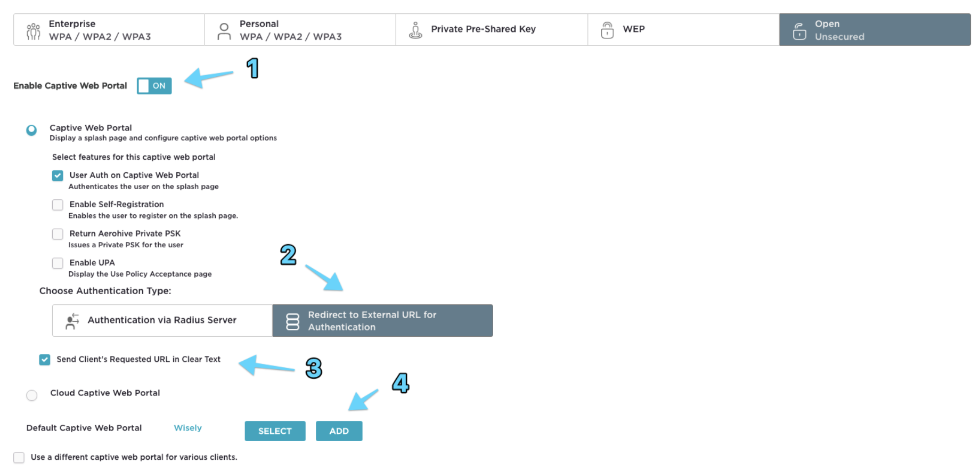Select the Cloud Captive Web Portal radio button
This screenshot has width=980, height=470.
(x=32, y=395)
